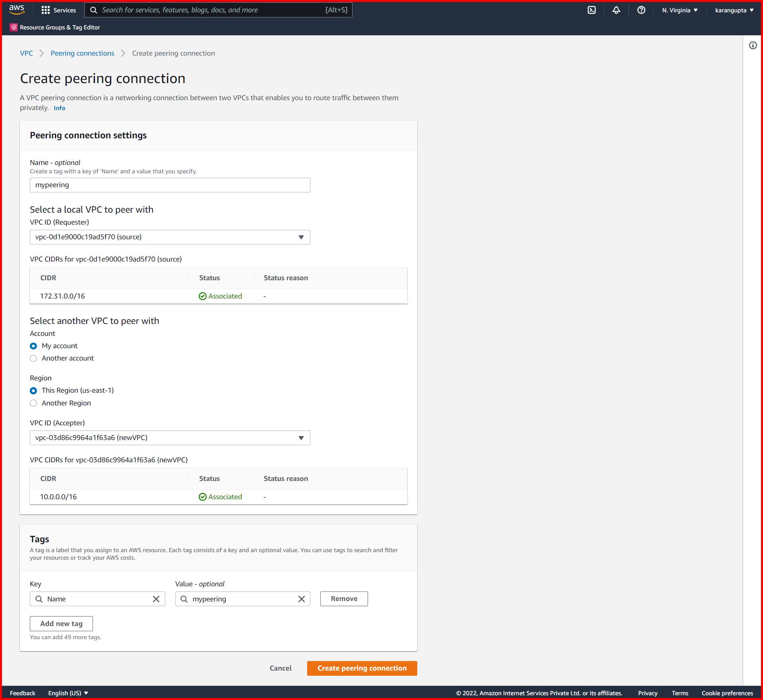The image size is (763, 700).
Task: Click the CloudShell terminal icon
Action: (x=592, y=10)
